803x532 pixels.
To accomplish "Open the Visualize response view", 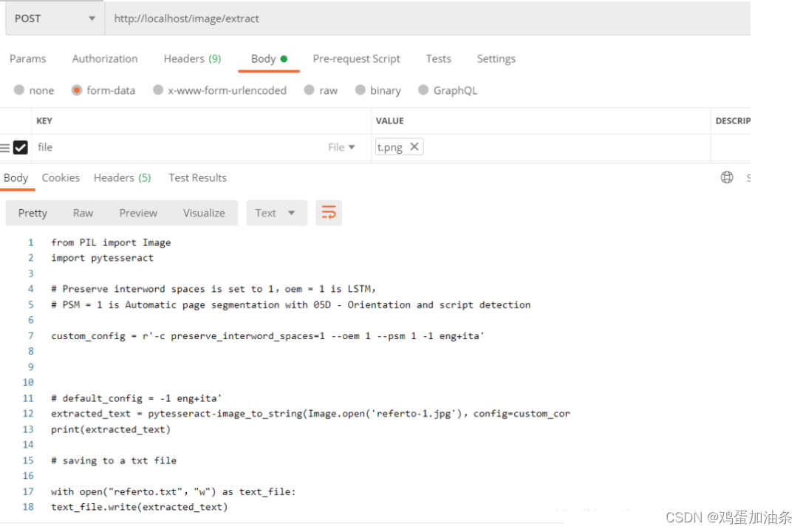I will [204, 213].
